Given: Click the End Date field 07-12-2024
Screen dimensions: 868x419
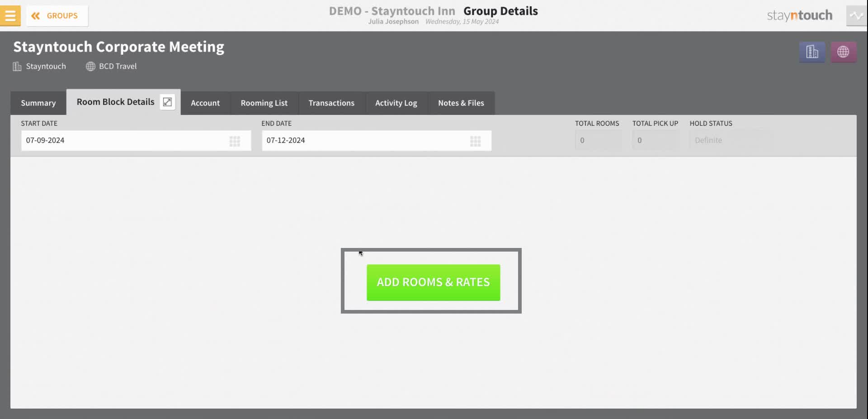Looking at the screenshot, I should [376, 141].
